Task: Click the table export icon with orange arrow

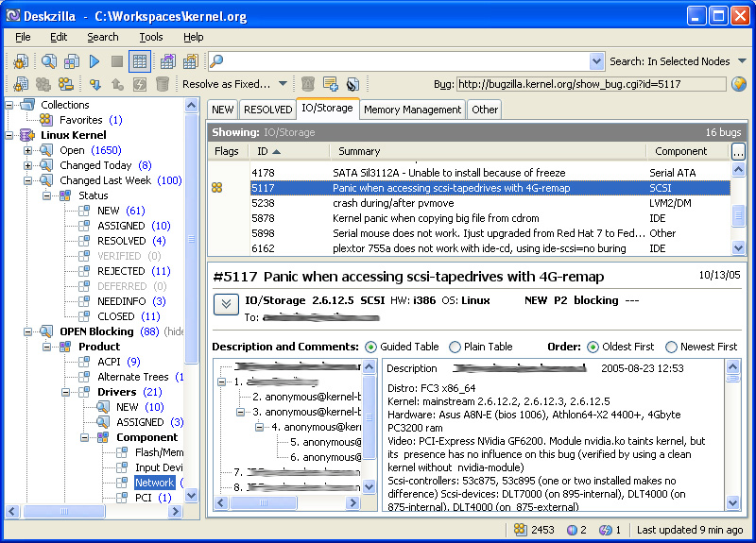Action: tap(191, 61)
